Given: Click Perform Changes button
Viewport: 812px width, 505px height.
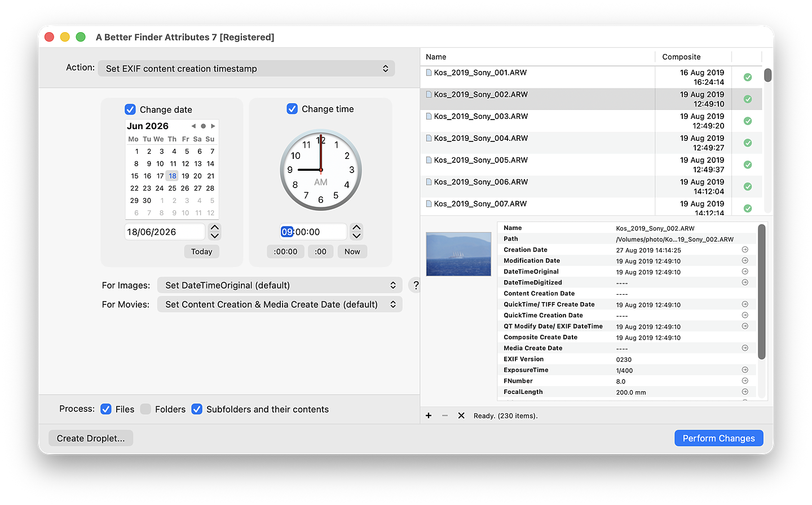Looking at the screenshot, I should [719, 438].
